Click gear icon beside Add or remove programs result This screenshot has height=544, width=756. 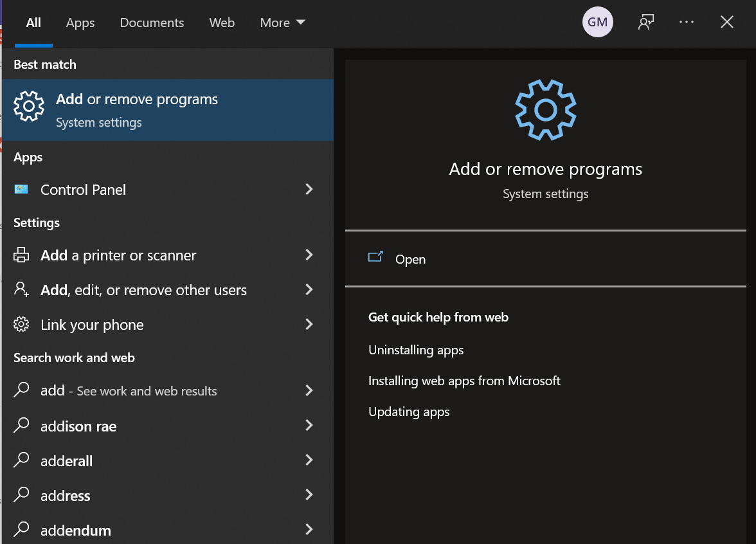[x=29, y=106]
